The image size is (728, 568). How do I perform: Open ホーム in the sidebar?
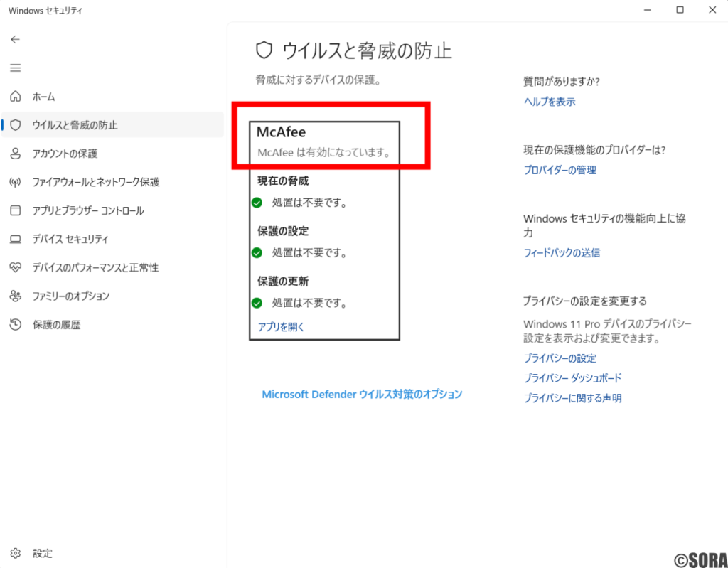point(112,97)
